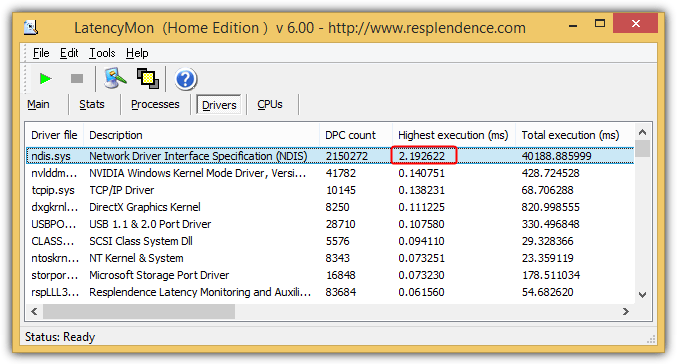Click the total execution value 40188.885999
The height and width of the screenshot is (364, 677).
tap(556, 156)
